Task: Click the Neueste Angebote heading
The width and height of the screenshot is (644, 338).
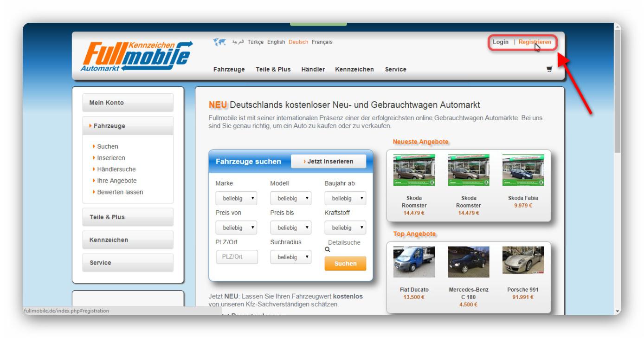Action: pos(421,141)
